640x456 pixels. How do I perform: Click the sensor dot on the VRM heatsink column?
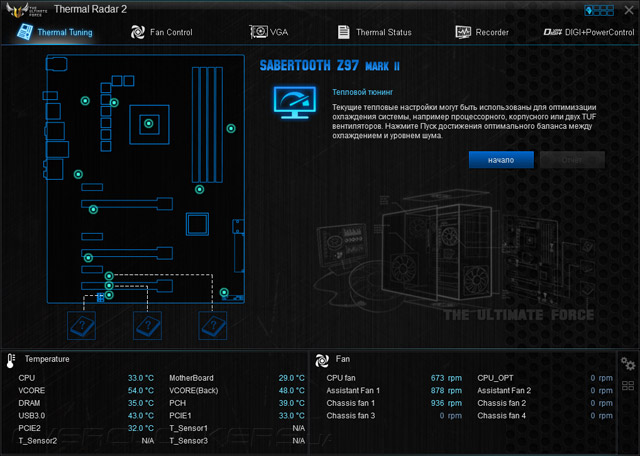[114, 103]
